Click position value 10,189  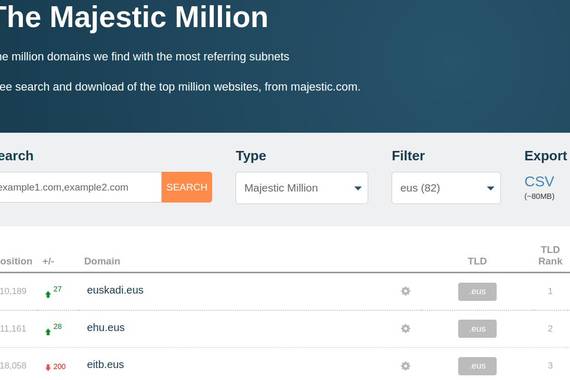(13, 291)
